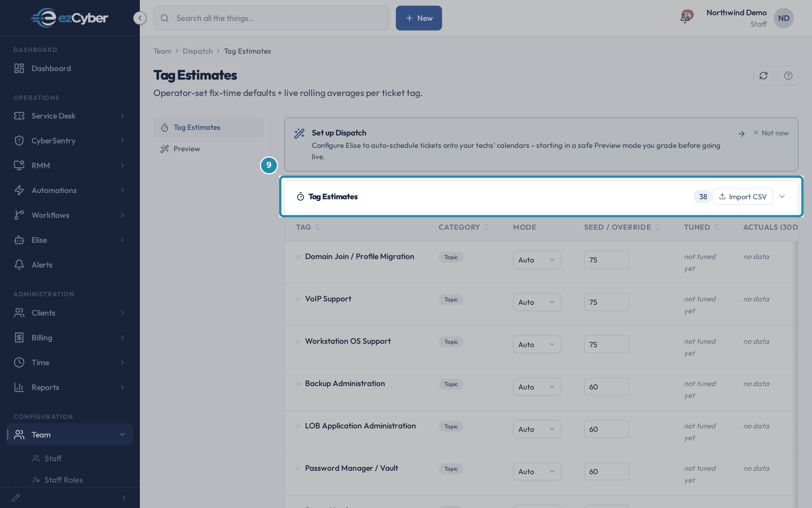Click the pencil edit icon at sidebar bottom
The width and height of the screenshot is (812, 508).
click(x=16, y=498)
